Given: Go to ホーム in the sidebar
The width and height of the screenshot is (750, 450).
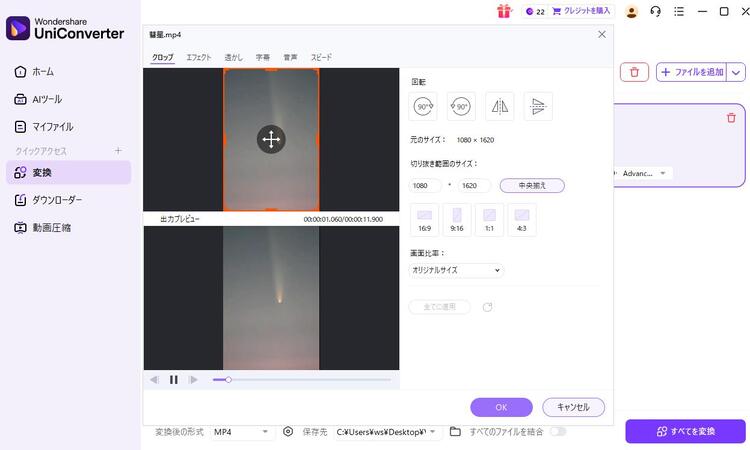Looking at the screenshot, I should (68, 72).
